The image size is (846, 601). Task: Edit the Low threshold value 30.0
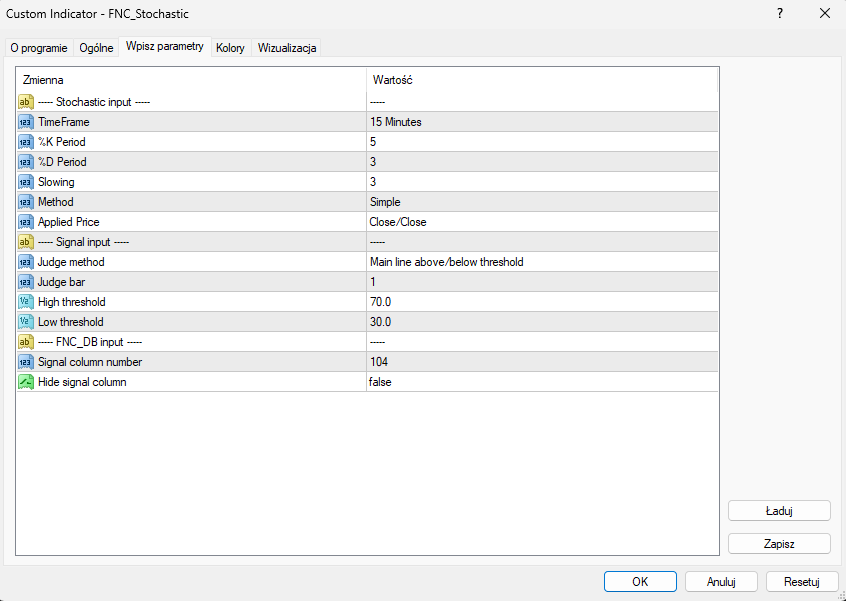coord(540,322)
